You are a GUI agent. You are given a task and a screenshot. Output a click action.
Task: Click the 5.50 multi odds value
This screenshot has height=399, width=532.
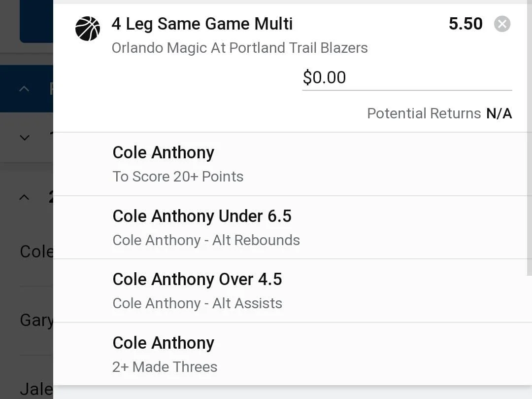pos(465,24)
